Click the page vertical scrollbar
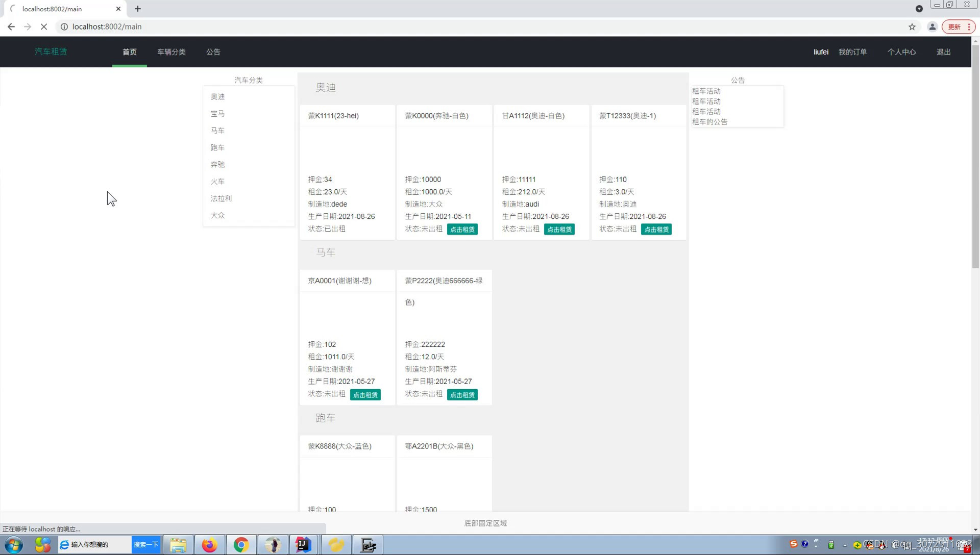Image resolution: width=980 pixels, height=555 pixels. [975, 156]
